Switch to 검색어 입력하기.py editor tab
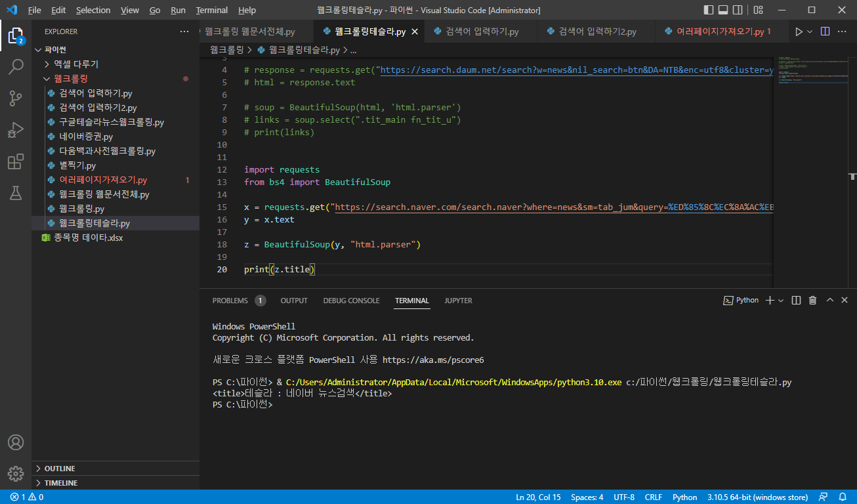This screenshot has height=504, width=857. click(482, 31)
